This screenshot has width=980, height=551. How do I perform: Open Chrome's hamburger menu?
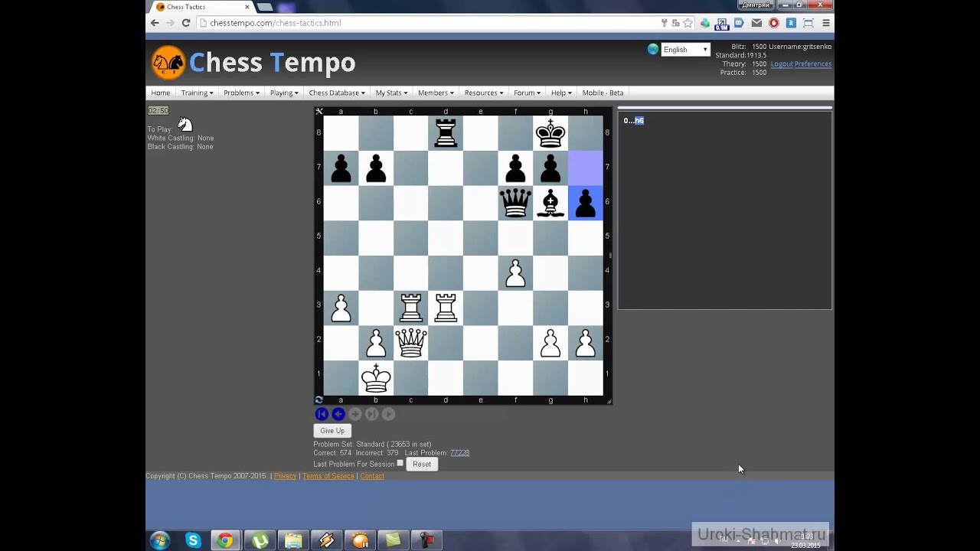pyautogui.click(x=826, y=23)
